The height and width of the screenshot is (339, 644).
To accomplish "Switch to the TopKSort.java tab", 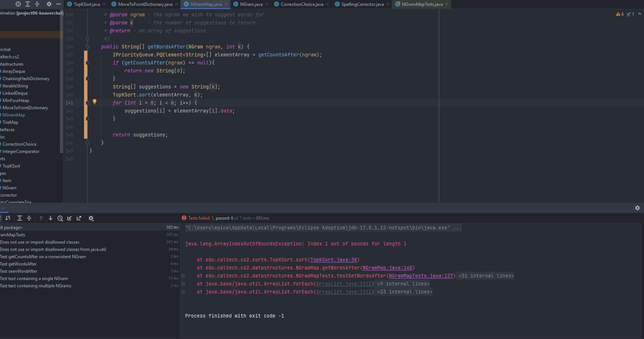I will [87, 4].
